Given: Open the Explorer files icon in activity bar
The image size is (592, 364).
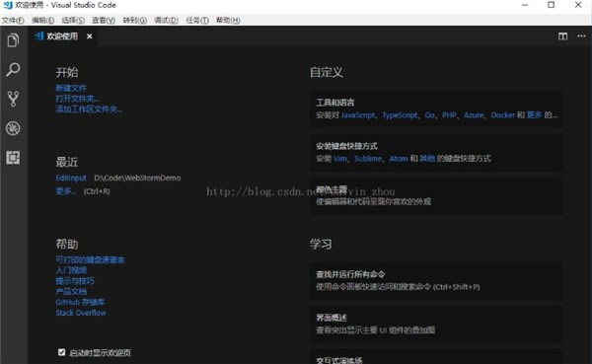Looking at the screenshot, I should tap(13, 40).
